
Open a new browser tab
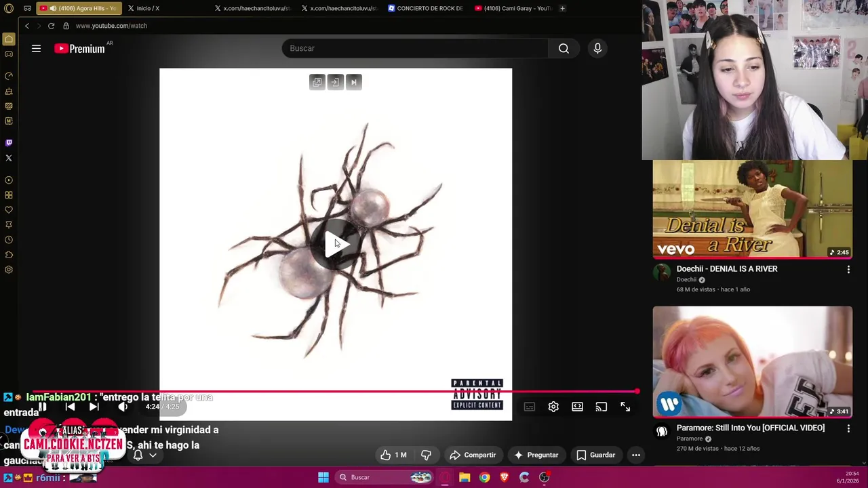click(x=562, y=8)
